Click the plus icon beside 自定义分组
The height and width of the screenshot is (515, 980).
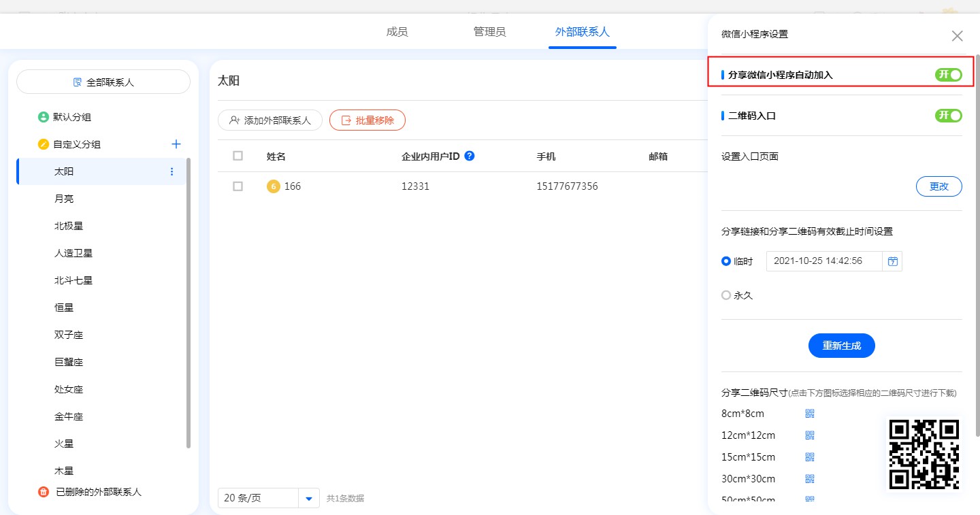coord(176,144)
